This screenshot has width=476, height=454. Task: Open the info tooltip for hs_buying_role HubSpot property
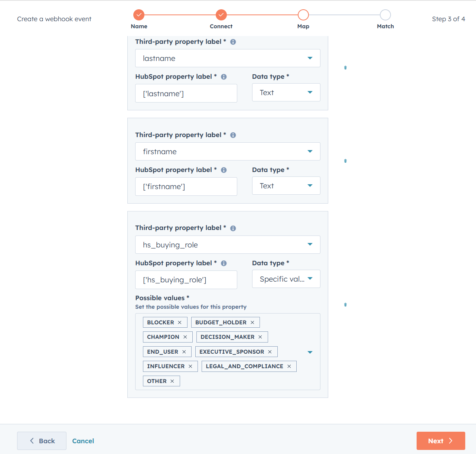(224, 263)
